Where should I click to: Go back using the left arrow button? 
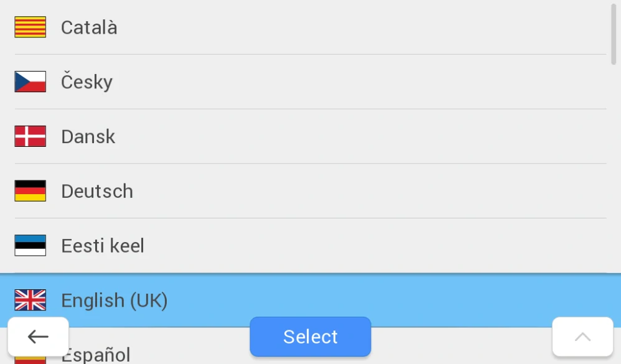[38, 337]
